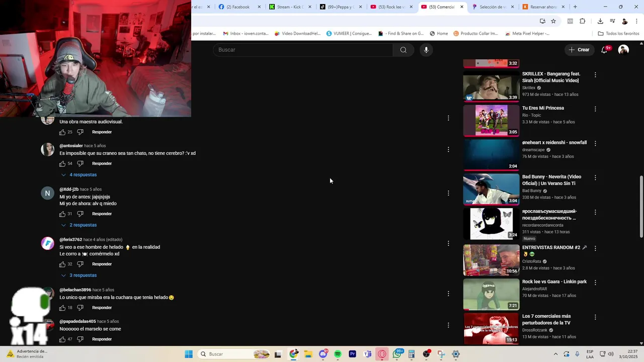Open WhatsApp from the taskbar
644x362 pixels.
[397, 354]
